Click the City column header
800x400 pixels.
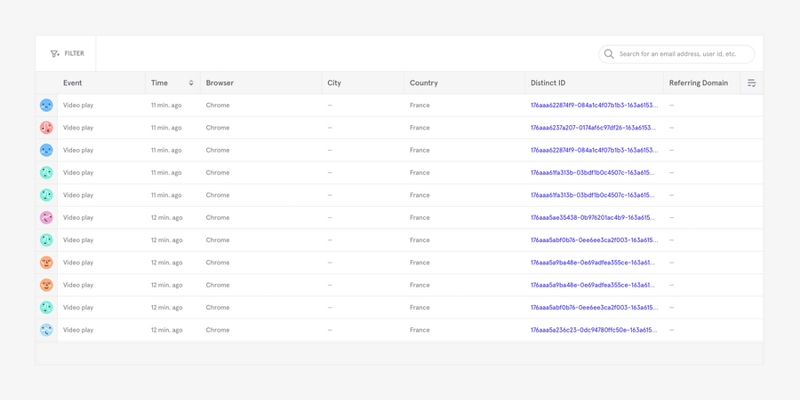pyautogui.click(x=334, y=83)
